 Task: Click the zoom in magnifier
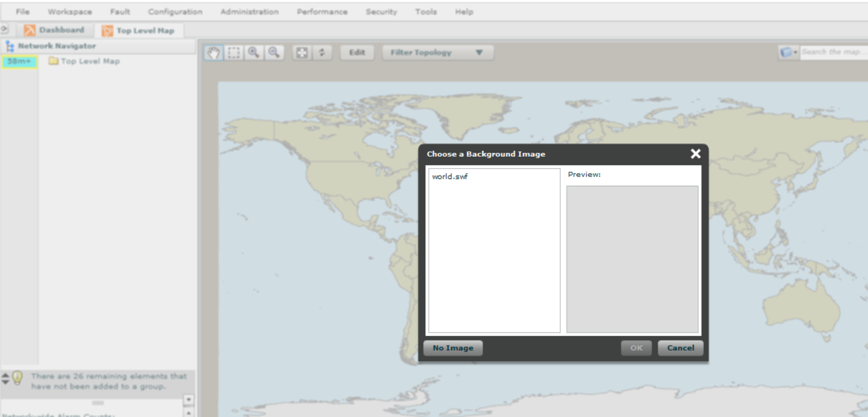click(253, 52)
